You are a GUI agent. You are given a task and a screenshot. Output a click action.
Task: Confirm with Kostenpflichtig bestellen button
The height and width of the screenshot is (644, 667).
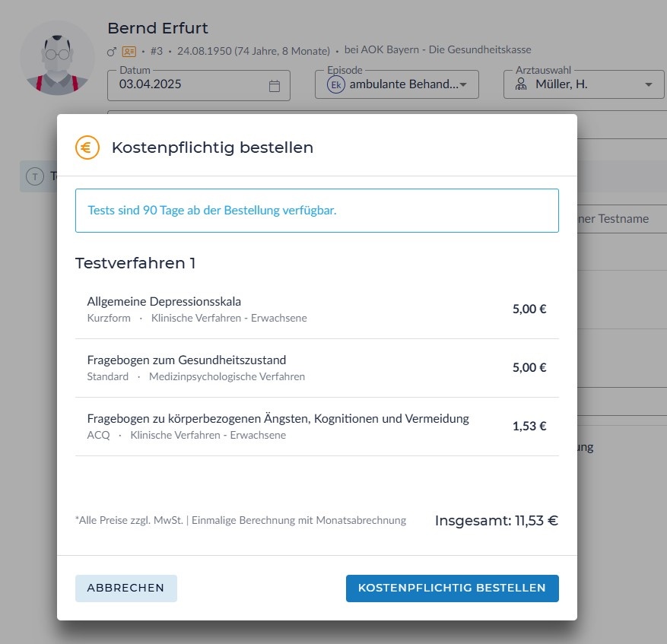452,588
